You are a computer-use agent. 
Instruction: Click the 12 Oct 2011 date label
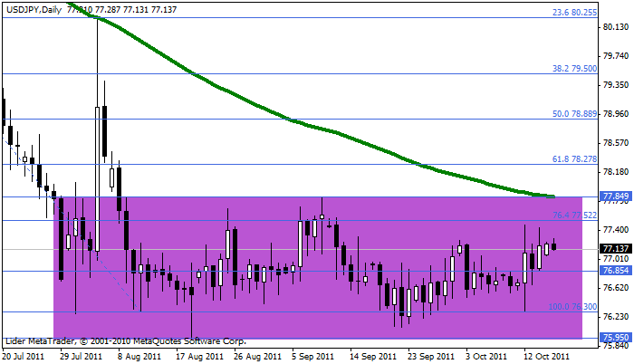pyautogui.click(x=547, y=357)
